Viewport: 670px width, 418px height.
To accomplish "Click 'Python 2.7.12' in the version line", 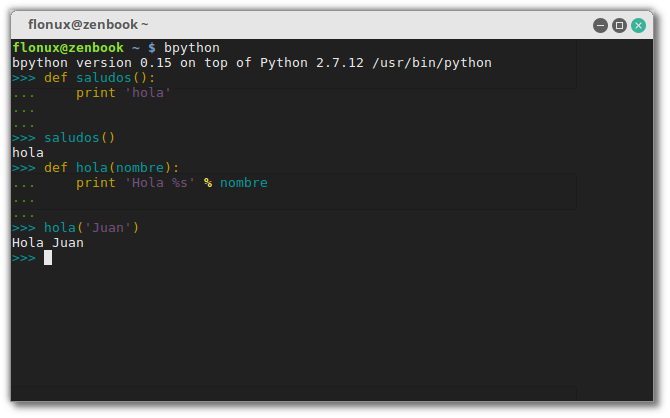I will tap(312, 63).
